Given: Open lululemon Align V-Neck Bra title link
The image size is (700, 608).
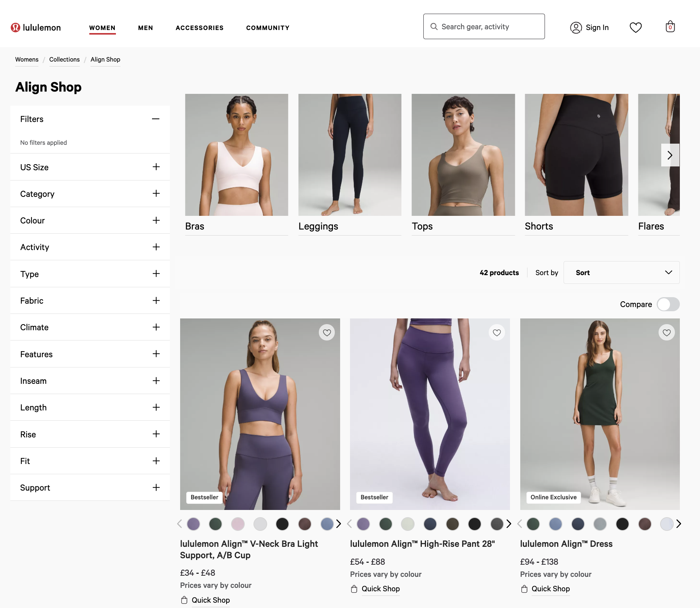Looking at the screenshot, I should click(x=249, y=549).
